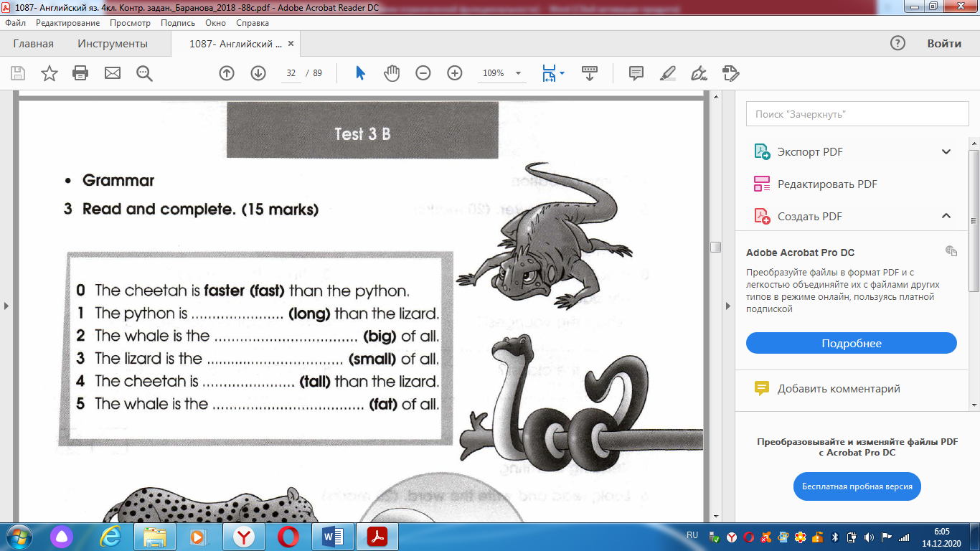This screenshot has width=980, height=551.
Task: Click the scrolling mode toolbar icon
Action: click(590, 73)
